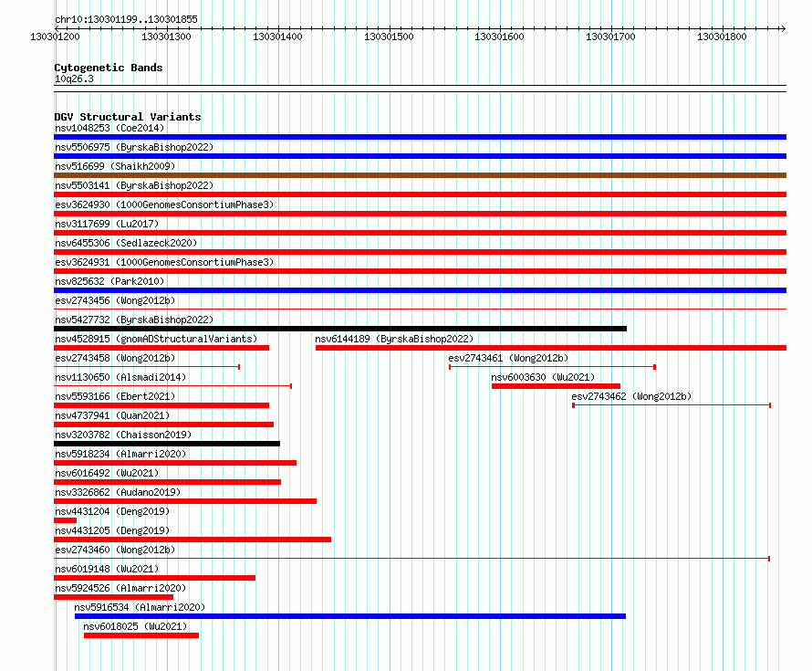Screen dimensions: 812x671
Task: Select the 10q26.3 band label
Action: point(74,79)
